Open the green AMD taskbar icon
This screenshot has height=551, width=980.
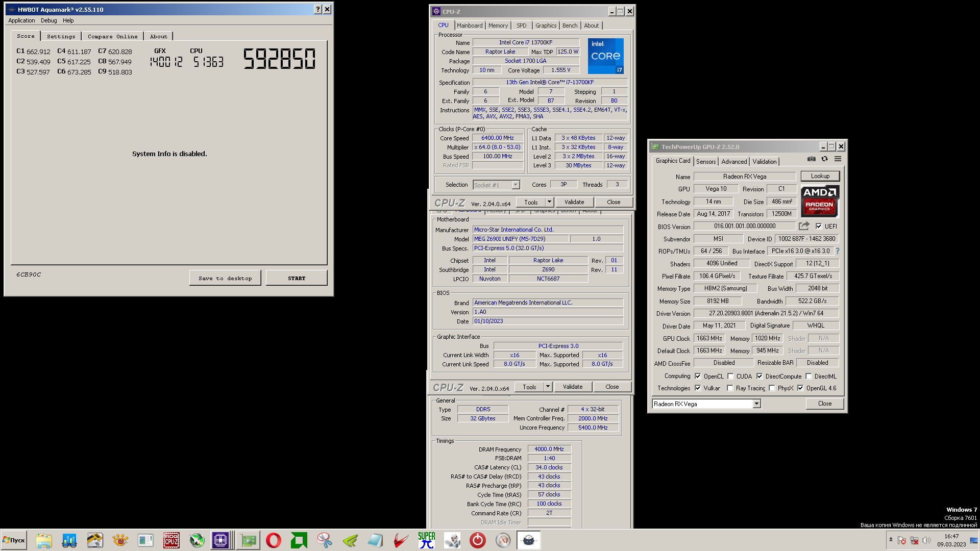[299, 540]
